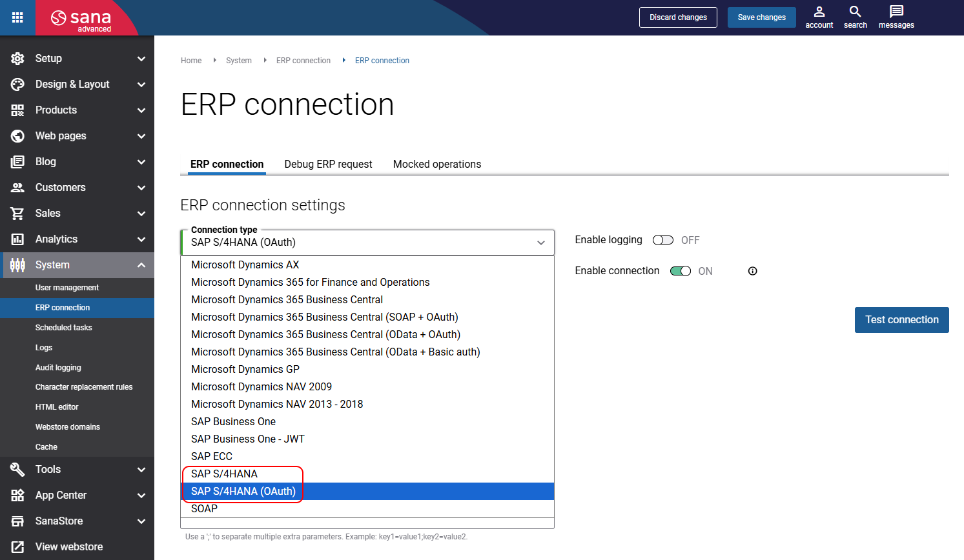This screenshot has height=560, width=964.
Task: Expand the Analytics menu chevron
Action: 141,239
